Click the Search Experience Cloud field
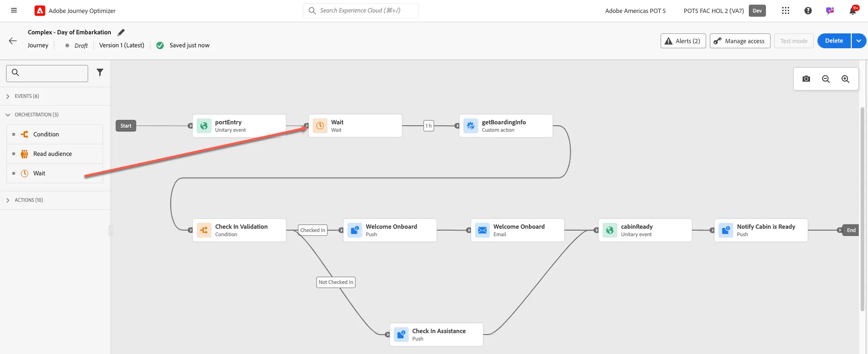Screen dimensions: 868x354 361,11
